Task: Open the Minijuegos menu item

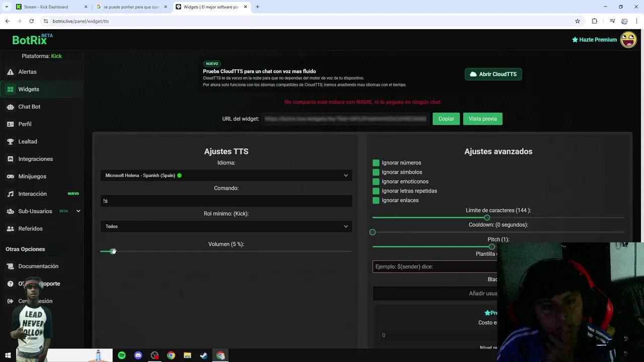Action: (32, 176)
